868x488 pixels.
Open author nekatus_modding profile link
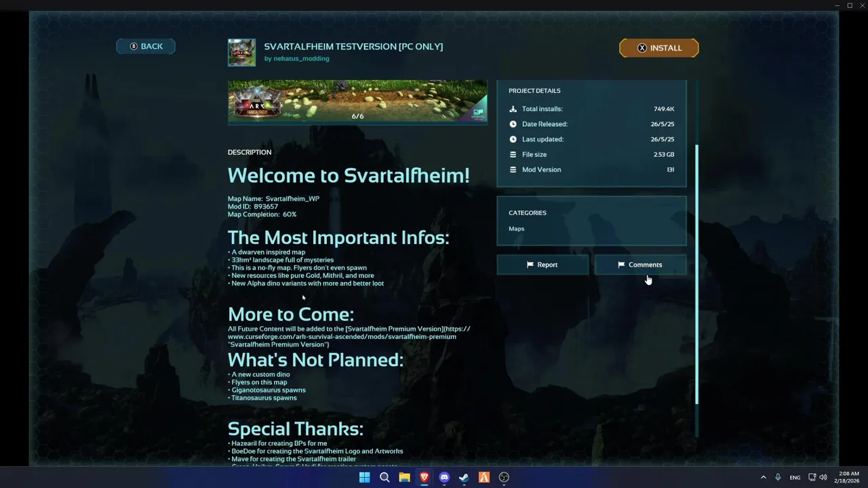296,59
